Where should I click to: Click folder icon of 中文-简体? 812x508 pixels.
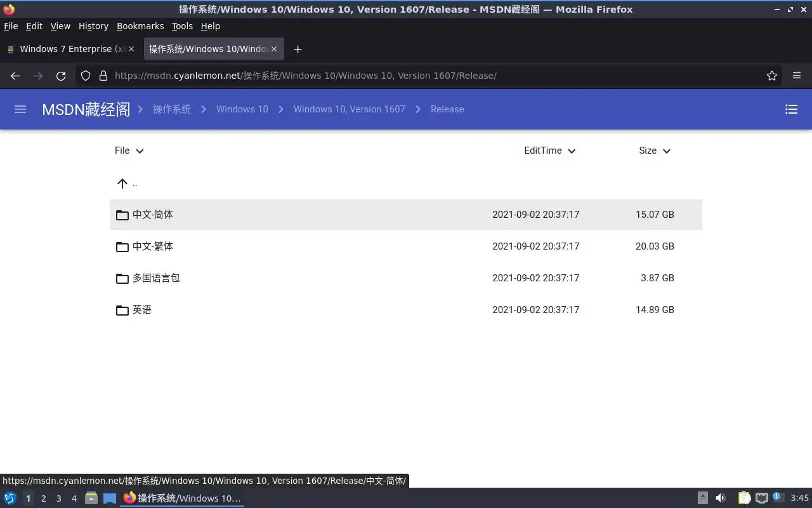tap(122, 215)
